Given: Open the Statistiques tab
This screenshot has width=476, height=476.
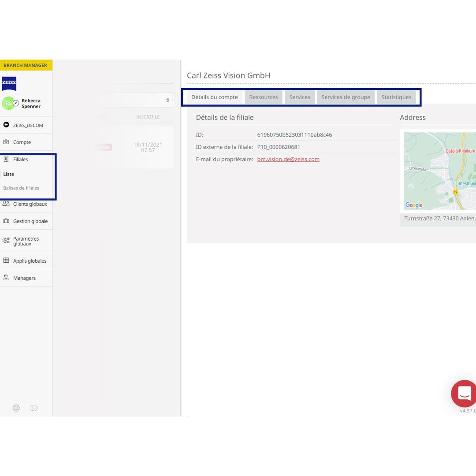Looking at the screenshot, I should pos(396,97).
